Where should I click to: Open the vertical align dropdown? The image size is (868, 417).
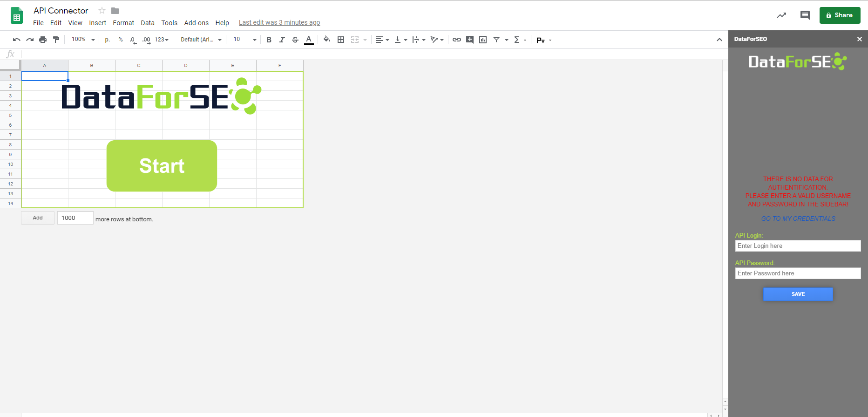click(x=400, y=40)
